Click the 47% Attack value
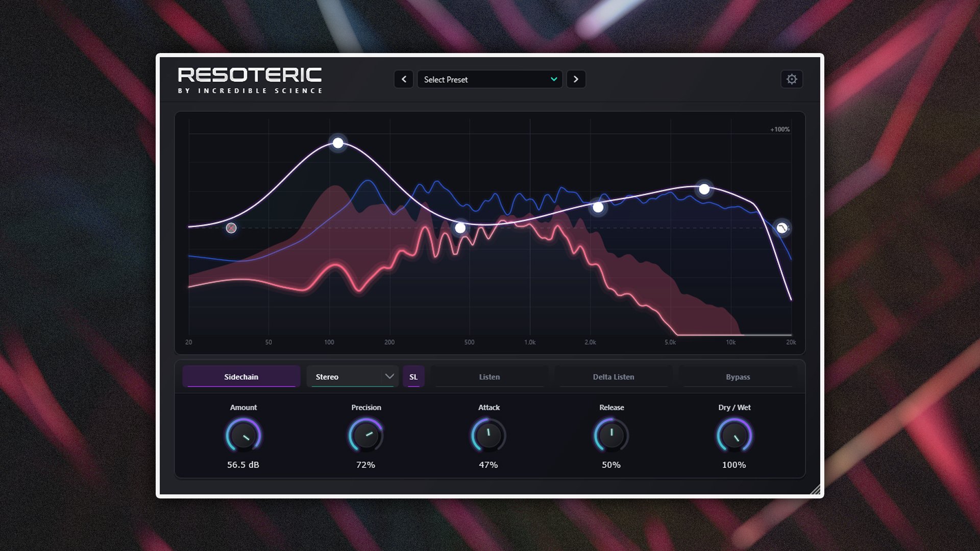The height and width of the screenshot is (551, 980). tap(488, 465)
